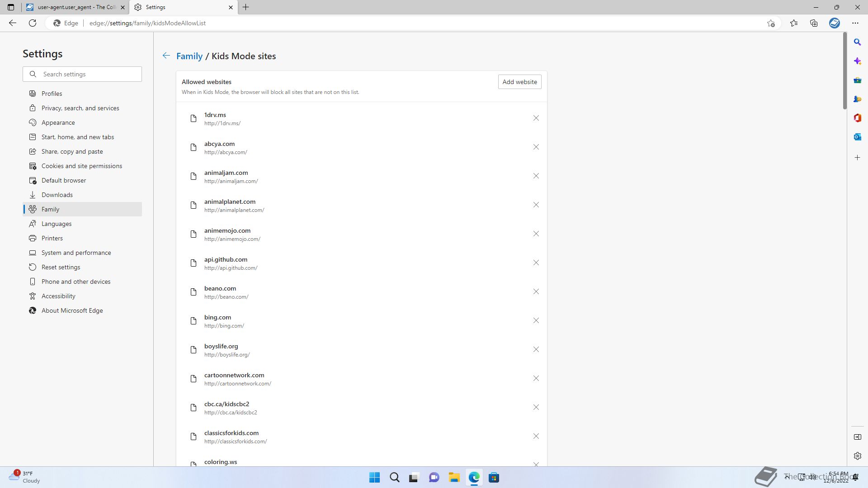
Task: Open Microsoft Store from the taskbar
Action: [494, 478]
